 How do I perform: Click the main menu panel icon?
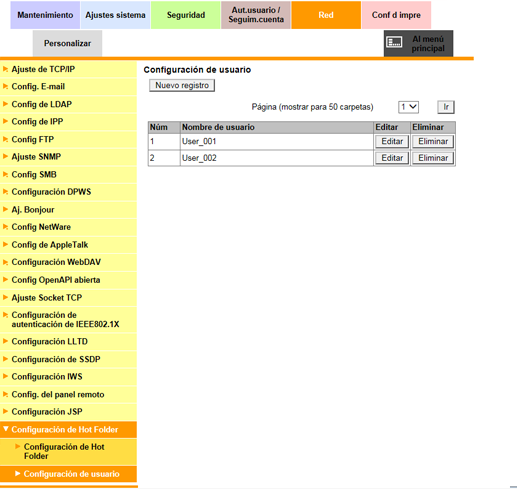pos(394,42)
